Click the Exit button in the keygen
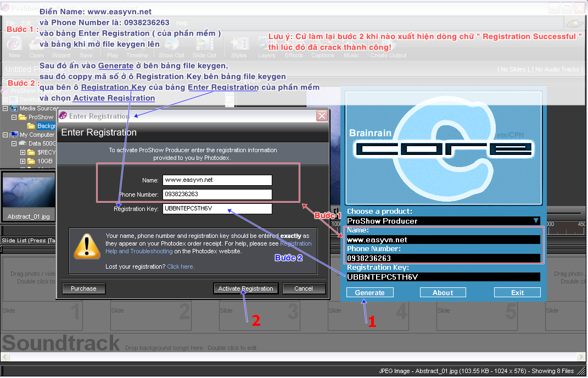The image size is (588, 378). pyautogui.click(x=518, y=292)
